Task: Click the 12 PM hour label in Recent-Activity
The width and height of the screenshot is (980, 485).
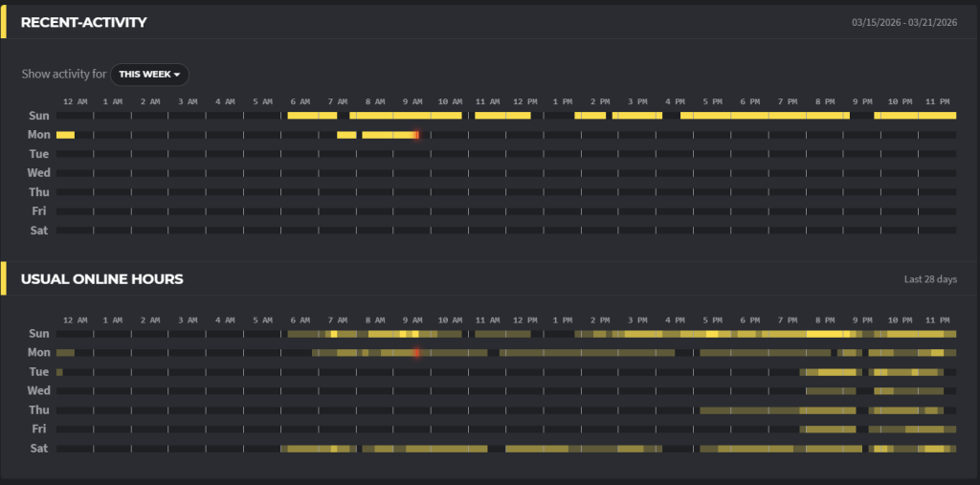Action: click(x=524, y=101)
